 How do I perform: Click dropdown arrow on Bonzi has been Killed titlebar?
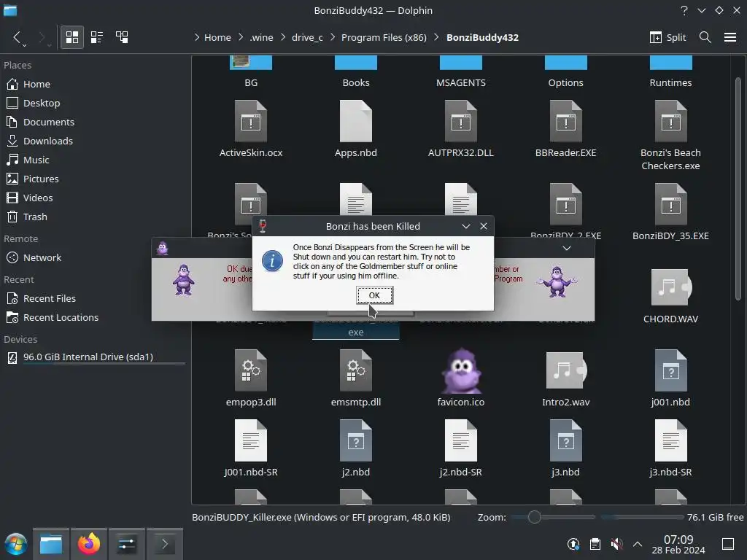466,227
